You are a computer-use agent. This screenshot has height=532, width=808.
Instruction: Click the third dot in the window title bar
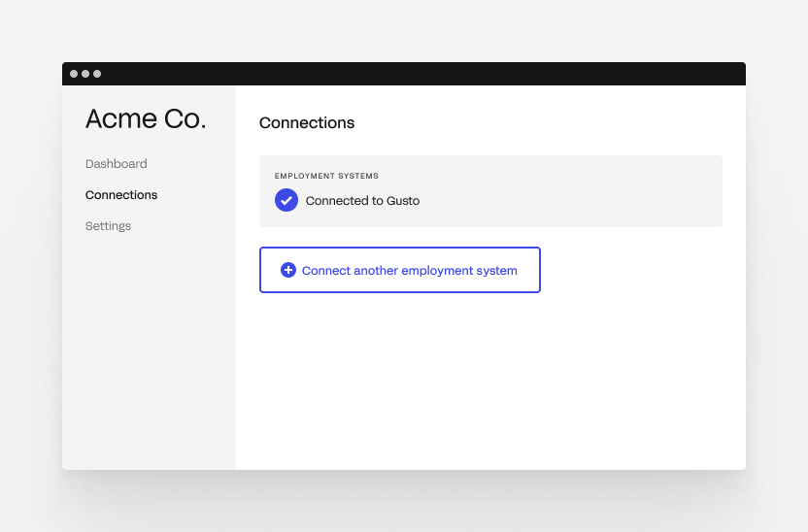pyautogui.click(x=97, y=74)
